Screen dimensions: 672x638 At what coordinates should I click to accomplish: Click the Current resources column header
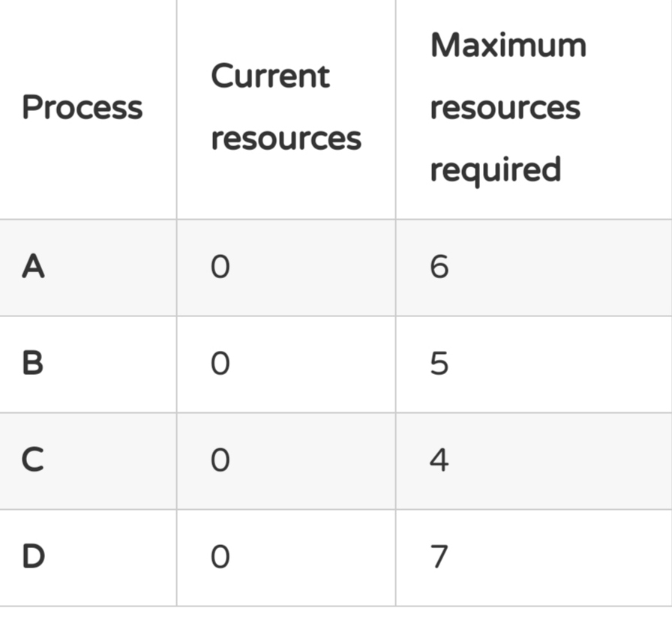[286, 107]
